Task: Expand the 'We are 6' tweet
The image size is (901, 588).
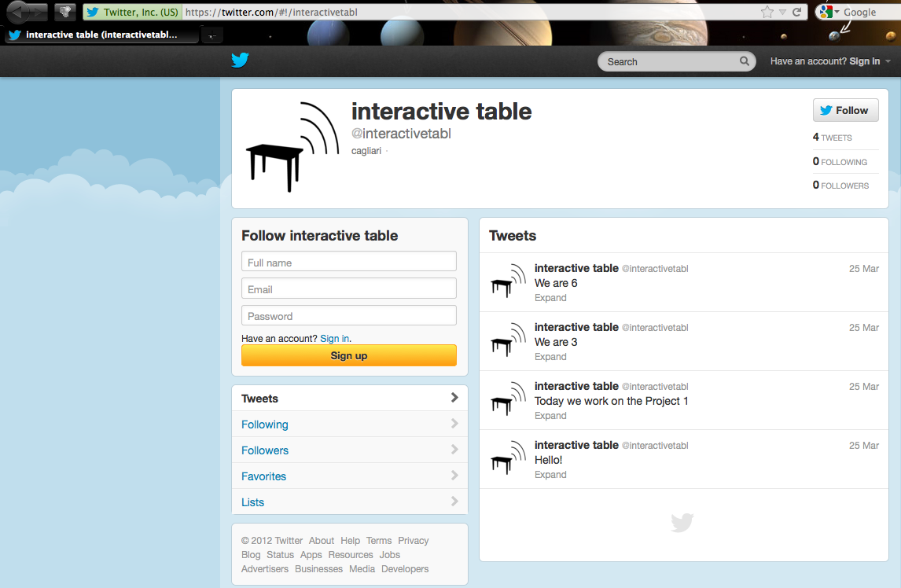Action: (x=550, y=298)
